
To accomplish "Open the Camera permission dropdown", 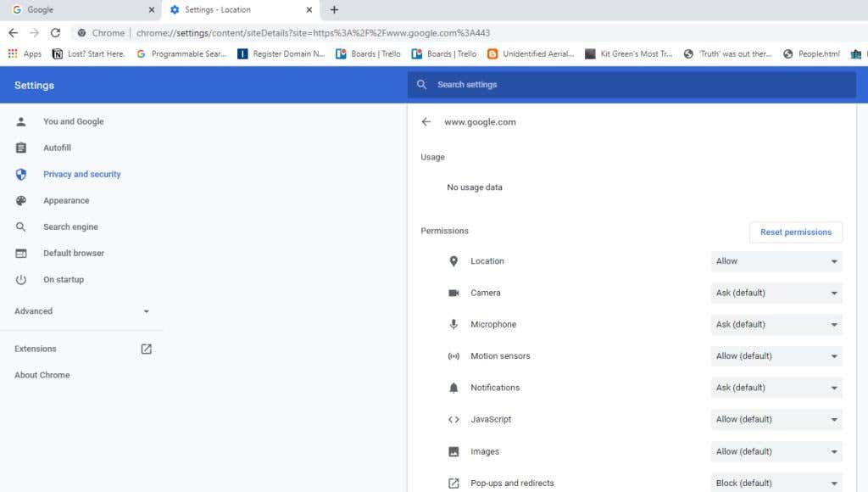I will 776,294.
